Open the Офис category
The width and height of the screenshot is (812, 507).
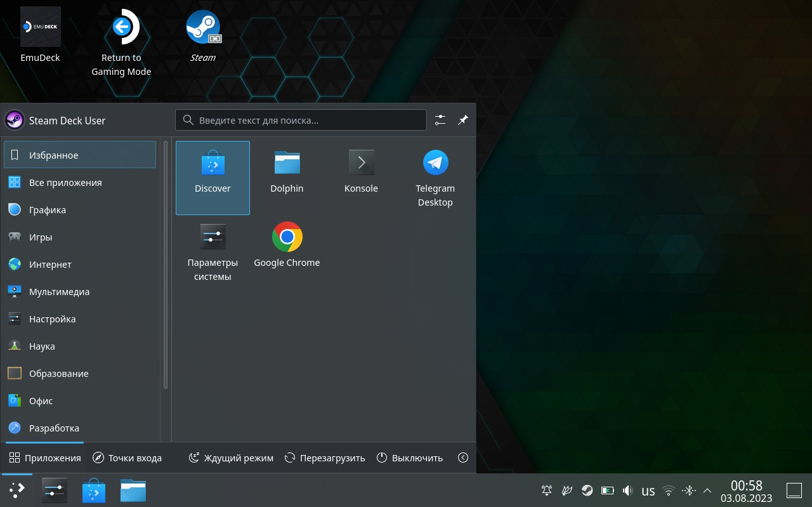[x=80, y=400]
